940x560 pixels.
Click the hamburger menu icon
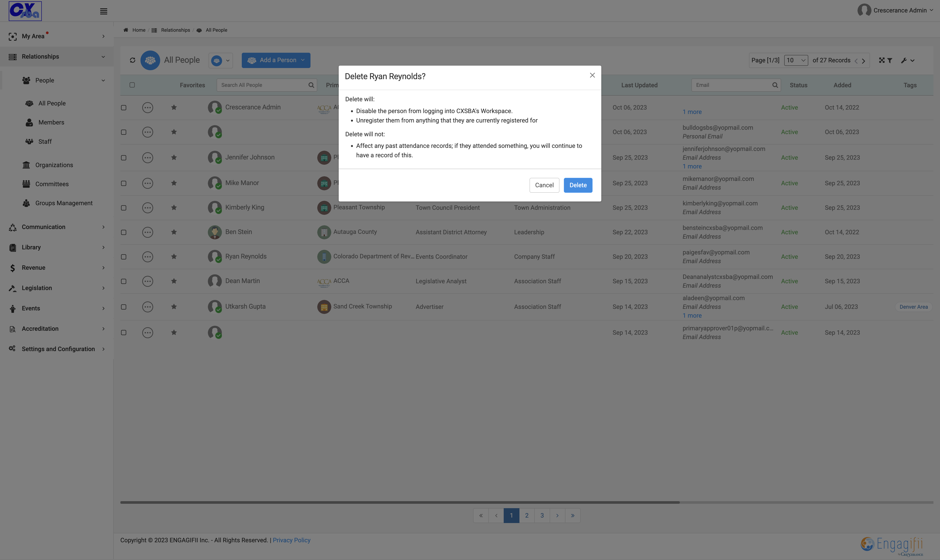(x=103, y=11)
